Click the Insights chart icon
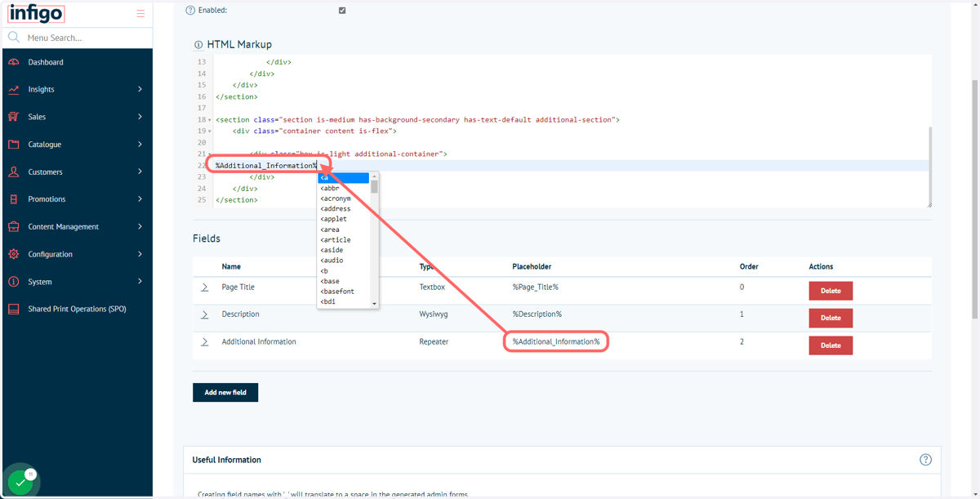This screenshot has width=980, height=499. (x=14, y=90)
